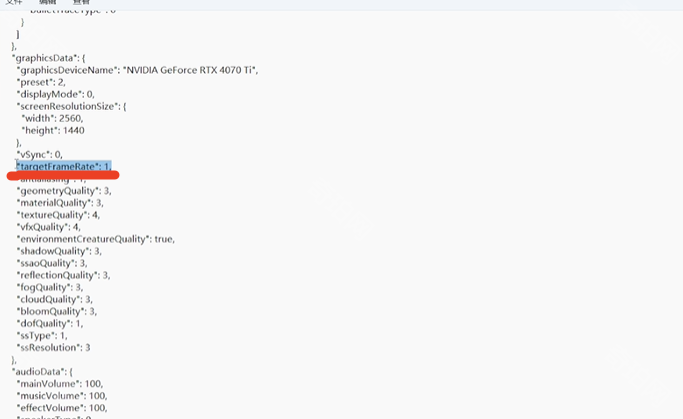This screenshot has width=683, height=419.
Task: Click the "audioData" section header line
Action: 43,371
